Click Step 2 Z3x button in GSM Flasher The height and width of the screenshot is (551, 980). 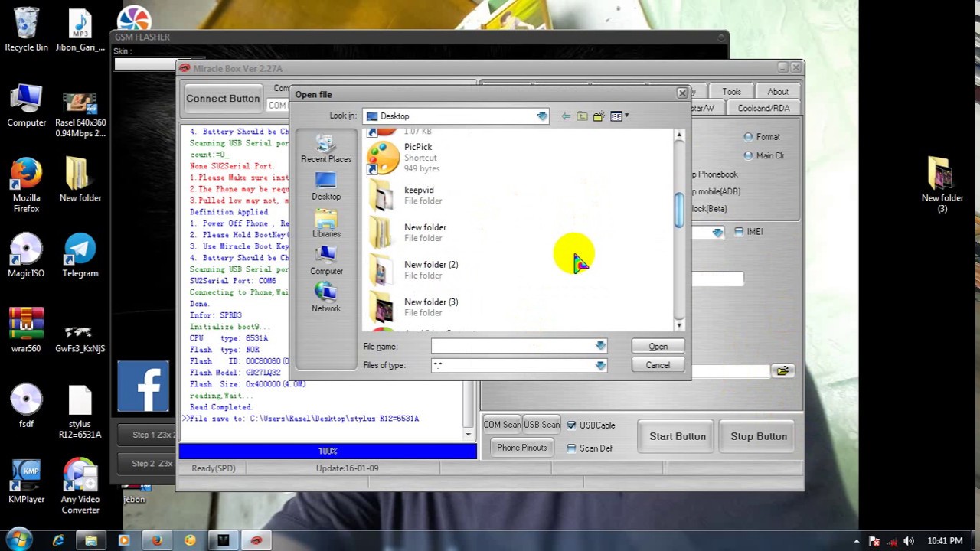(145, 464)
